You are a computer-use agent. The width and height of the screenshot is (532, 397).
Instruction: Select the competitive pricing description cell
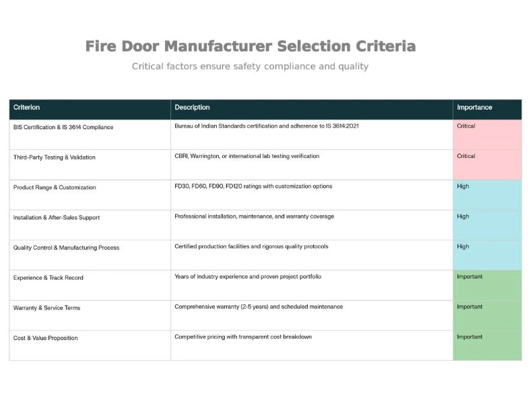tap(242, 337)
